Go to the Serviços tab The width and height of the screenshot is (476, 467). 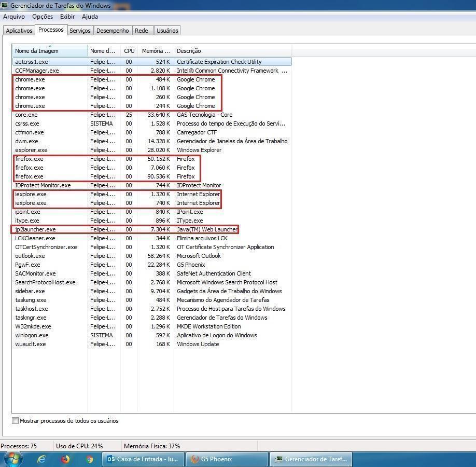80,31
